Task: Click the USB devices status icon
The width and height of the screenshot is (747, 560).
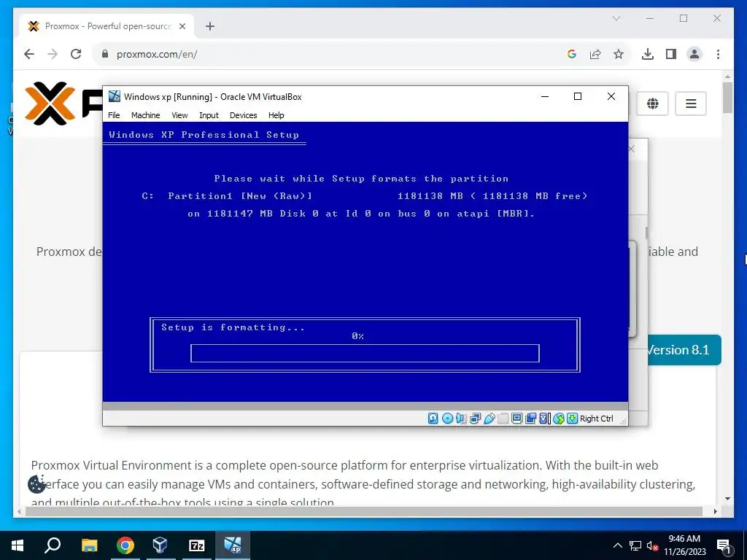Action: [489, 418]
